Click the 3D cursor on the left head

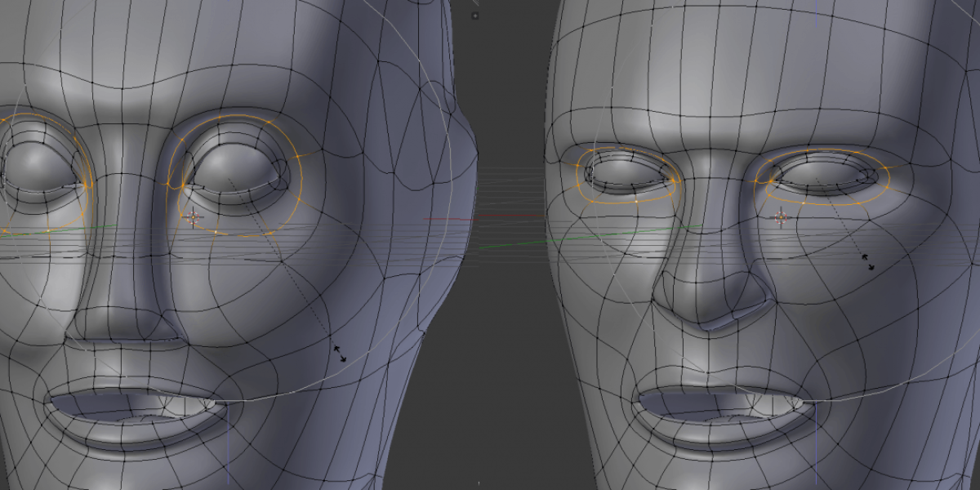(193, 216)
